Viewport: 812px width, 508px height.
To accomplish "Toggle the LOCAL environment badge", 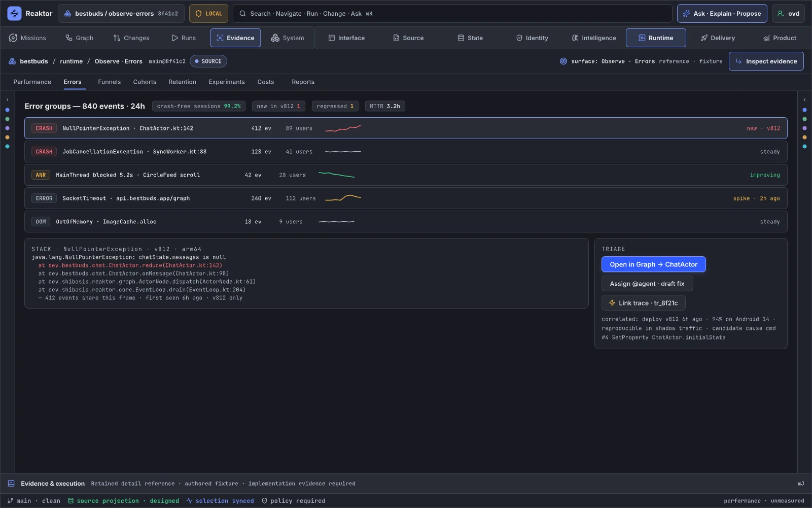I will [208, 14].
